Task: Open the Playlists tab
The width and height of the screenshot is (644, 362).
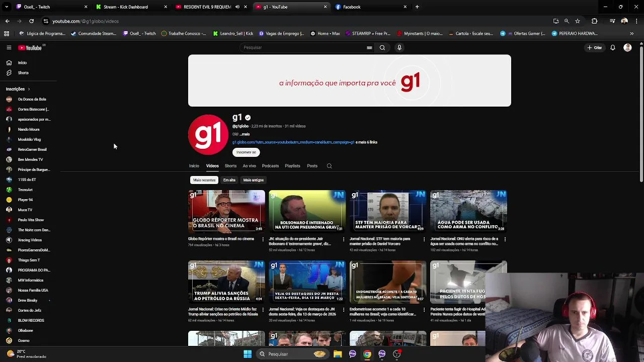Action: 292,166
